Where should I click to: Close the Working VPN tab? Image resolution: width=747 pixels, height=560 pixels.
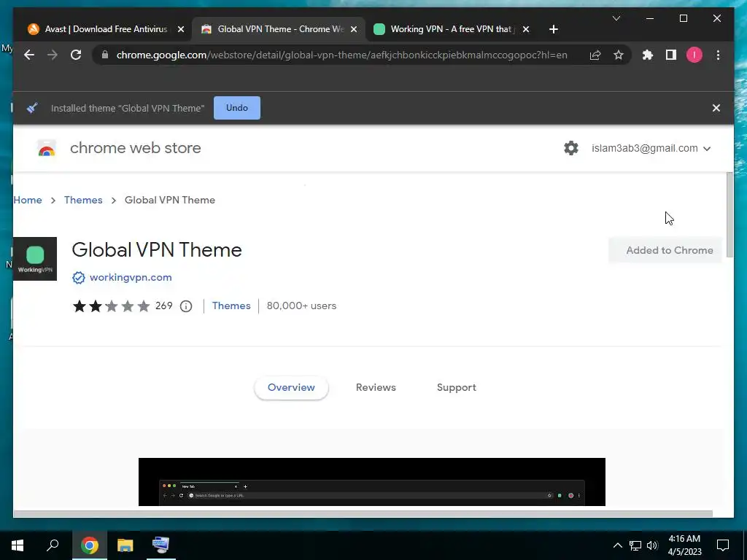(525, 29)
